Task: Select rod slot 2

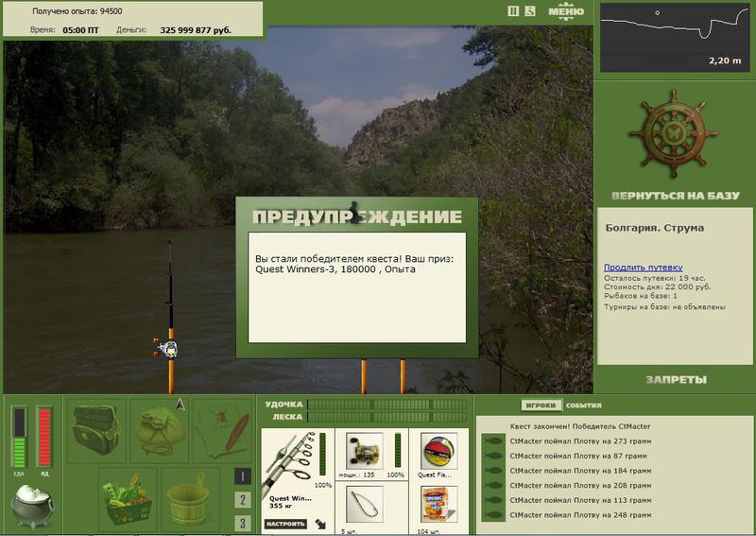Action: pyautogui.click(x=243, y=500)
